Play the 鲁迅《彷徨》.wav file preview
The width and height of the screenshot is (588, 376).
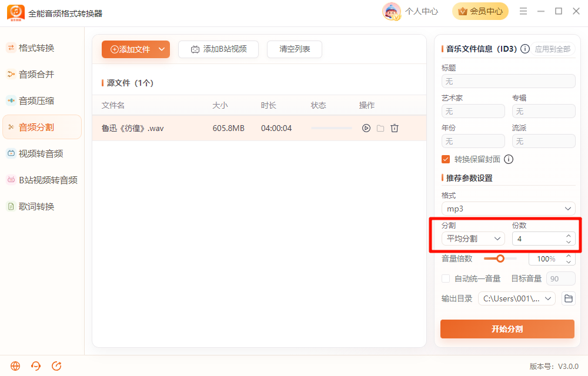(x=366, y=128)
